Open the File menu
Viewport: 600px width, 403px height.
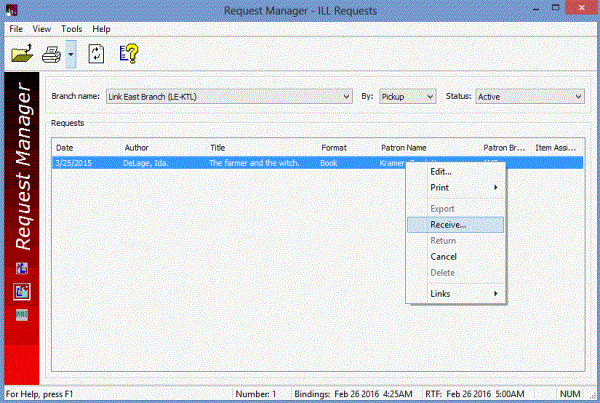click(16, 29)
